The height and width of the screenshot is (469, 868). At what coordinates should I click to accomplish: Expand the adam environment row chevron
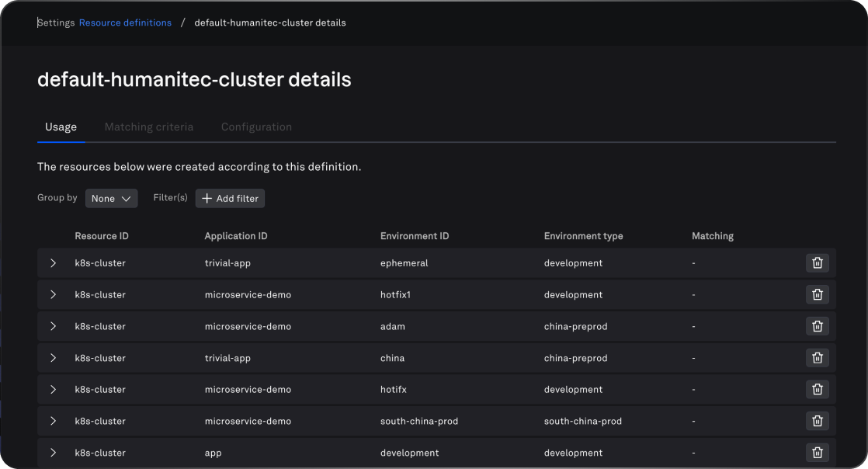click(53, 326)
